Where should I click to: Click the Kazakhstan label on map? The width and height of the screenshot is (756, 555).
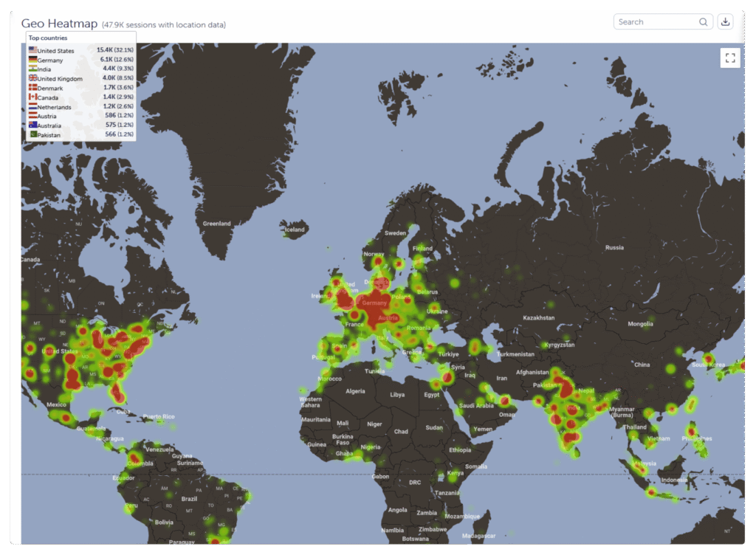[538, 317]
